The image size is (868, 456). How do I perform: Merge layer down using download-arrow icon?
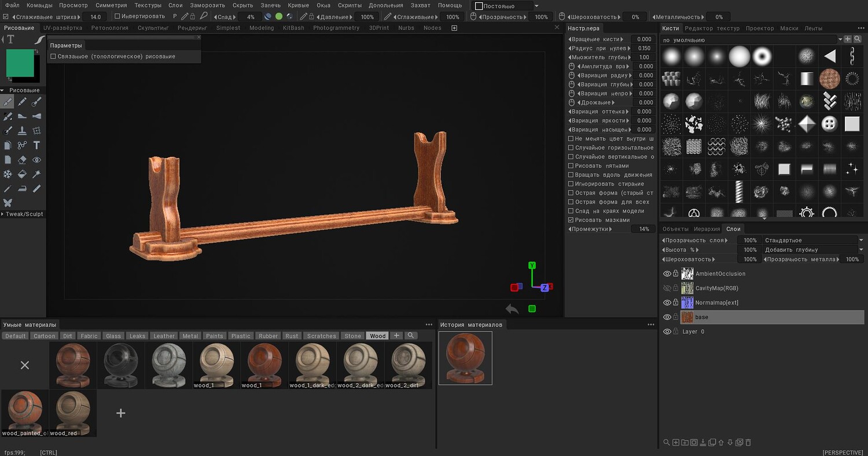tap(703, 443)
